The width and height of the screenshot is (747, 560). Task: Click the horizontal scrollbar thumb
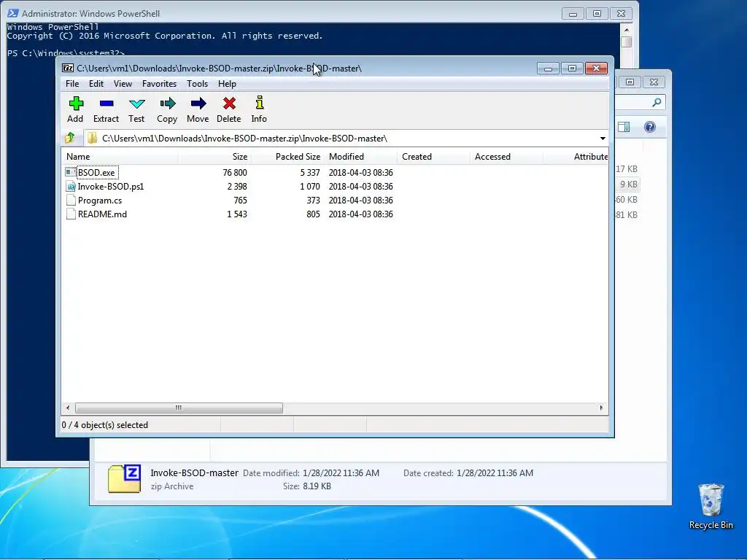click(179, 408)
